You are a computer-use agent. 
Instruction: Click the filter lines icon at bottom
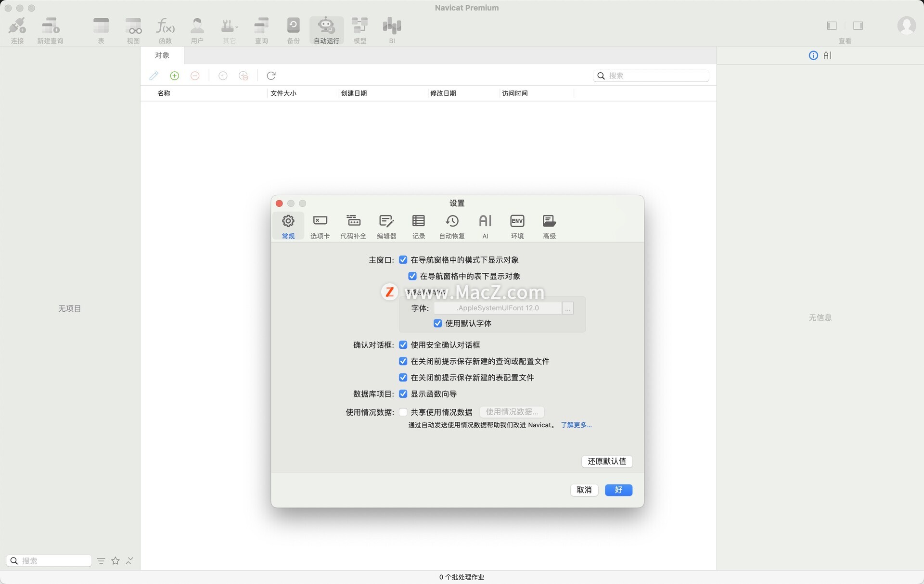tap(101, 560)
